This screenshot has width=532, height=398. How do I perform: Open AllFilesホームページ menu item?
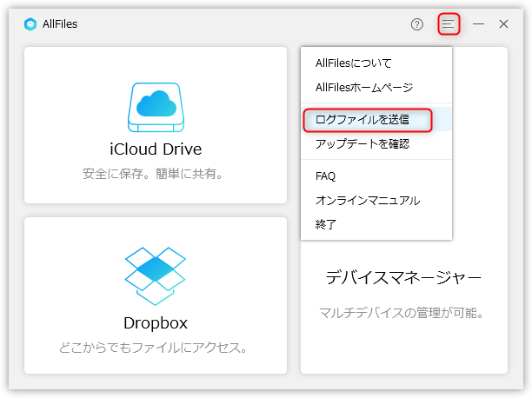(x=376, y=88)
